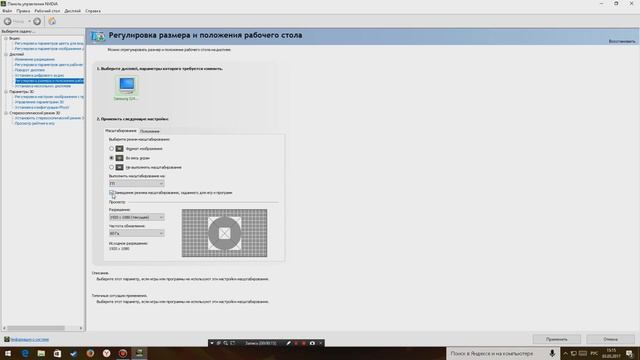Screen dimensions: 640x360
Task: Go to the Home page icon
Action: 52,21
